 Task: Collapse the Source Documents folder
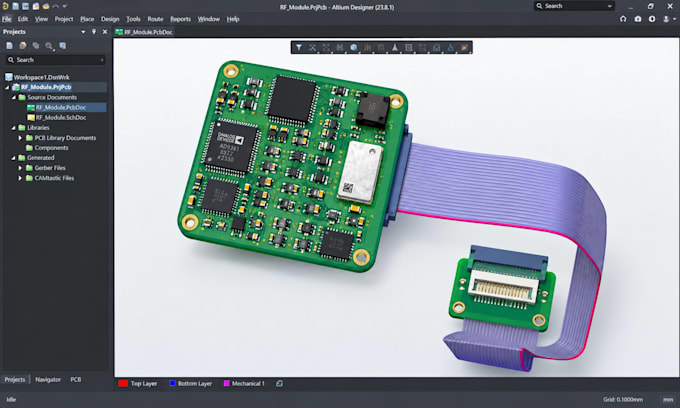13,97
